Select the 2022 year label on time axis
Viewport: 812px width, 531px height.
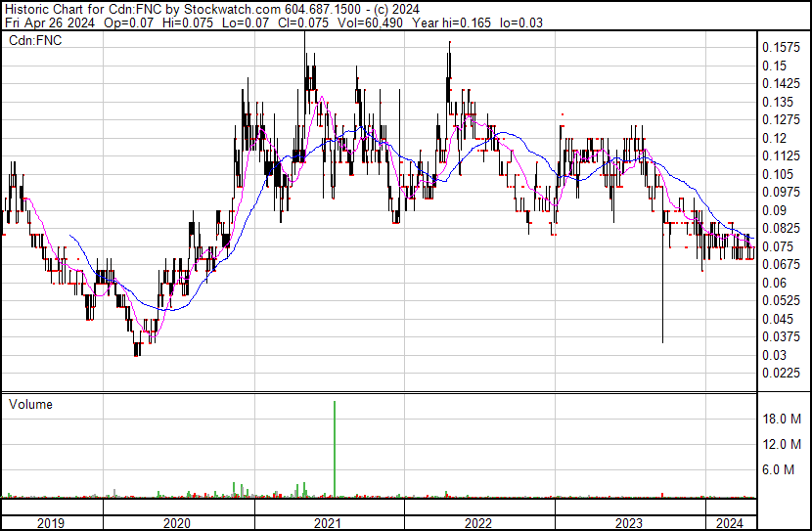tap(478, 523)
